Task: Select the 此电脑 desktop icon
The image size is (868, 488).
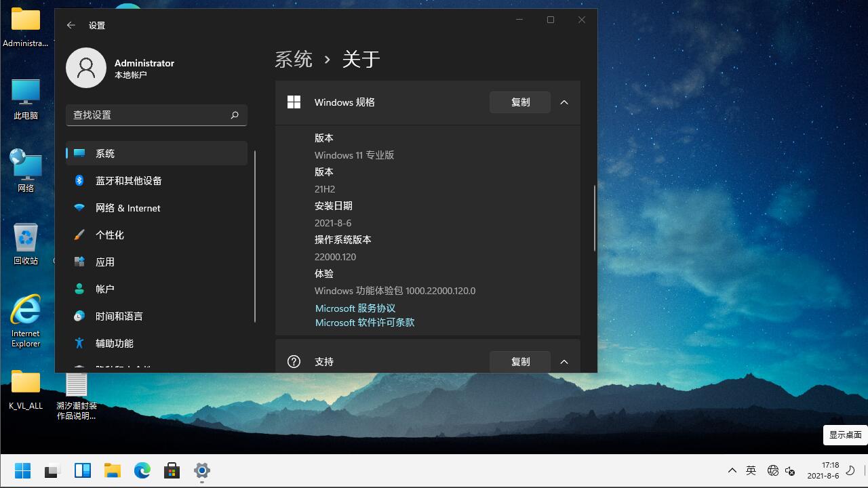Action: [26, 99]
